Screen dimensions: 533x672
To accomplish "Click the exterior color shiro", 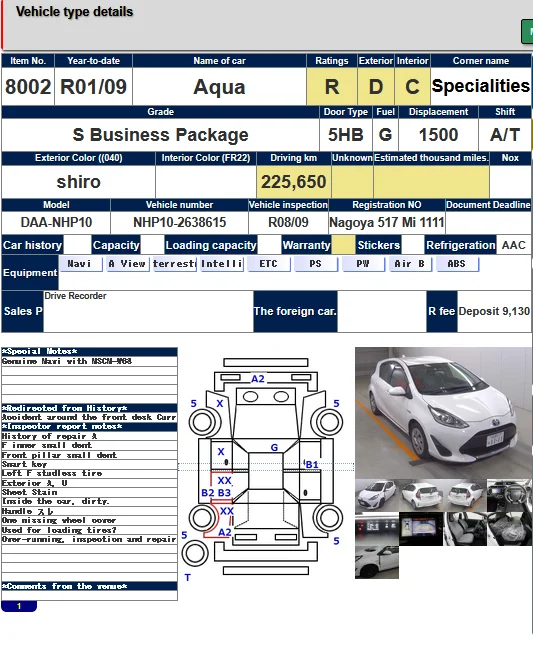I will click(x=78, y=182).
